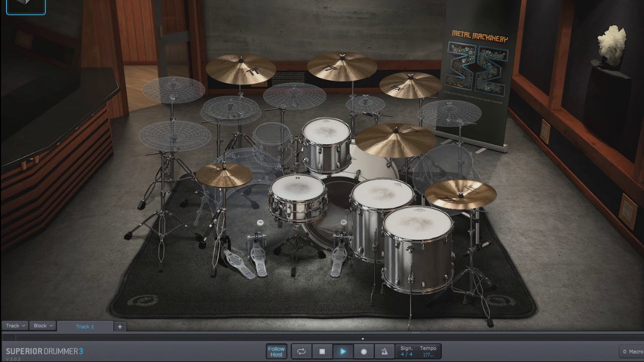The height and width of the screenshot is (362, 644).
Task: Click the record button in transport
Action: coord(364,351)
